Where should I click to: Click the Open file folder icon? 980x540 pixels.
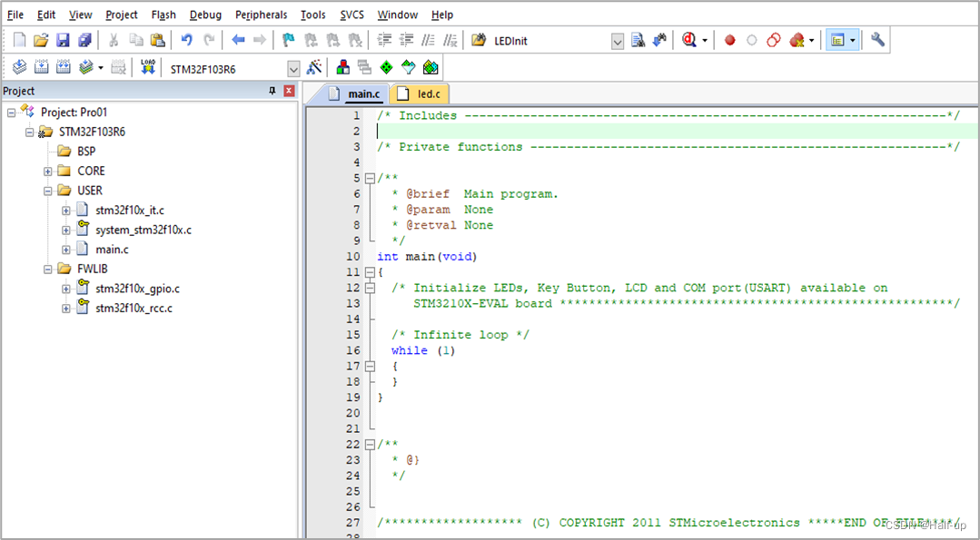click(x=41, y=41)
